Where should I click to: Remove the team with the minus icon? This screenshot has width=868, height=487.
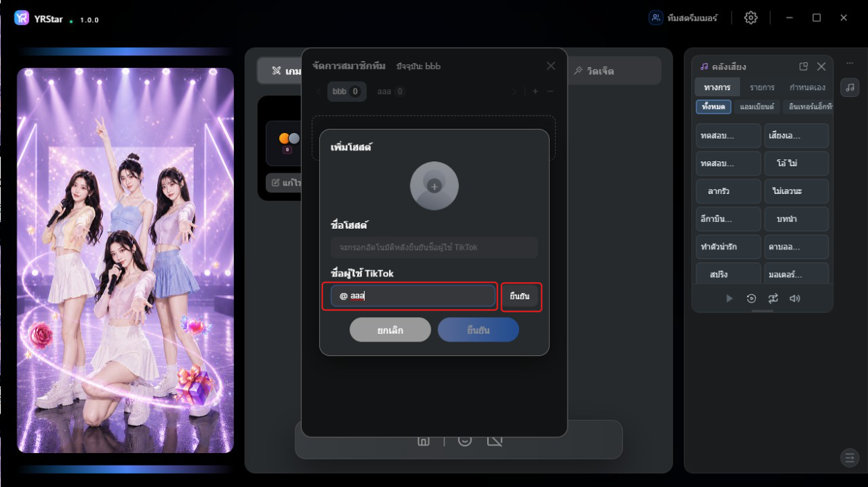point(550,91)
